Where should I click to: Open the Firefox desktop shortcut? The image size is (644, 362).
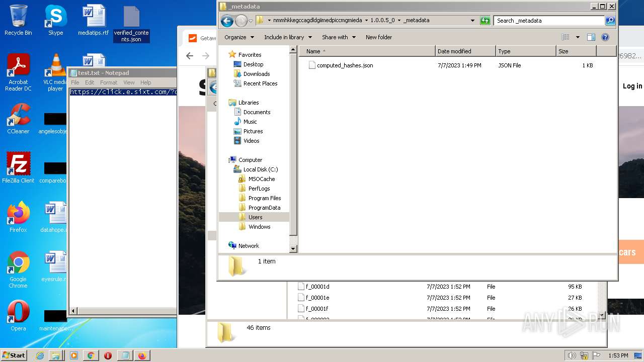click(18, 217)
